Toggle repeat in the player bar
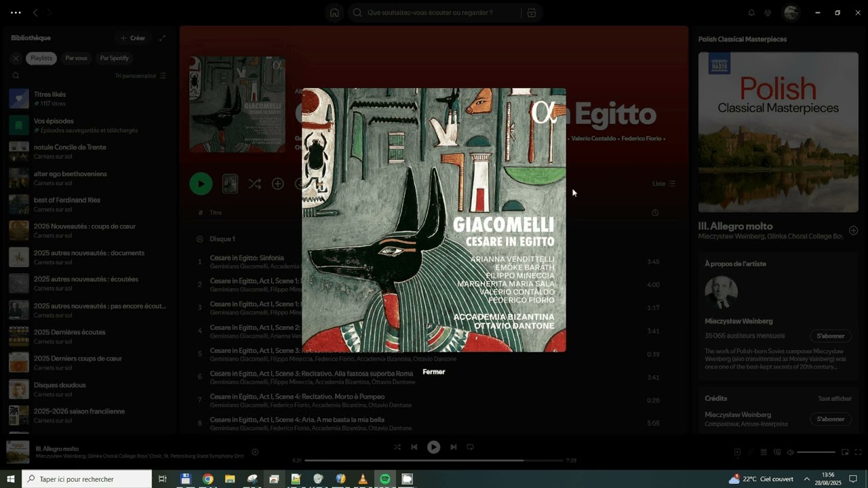Screen dimensions: 868x488 pos(470,447)
